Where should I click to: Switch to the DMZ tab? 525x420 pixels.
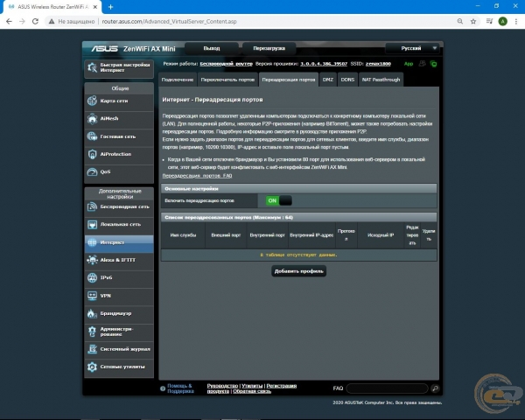(x=328, y=80)
